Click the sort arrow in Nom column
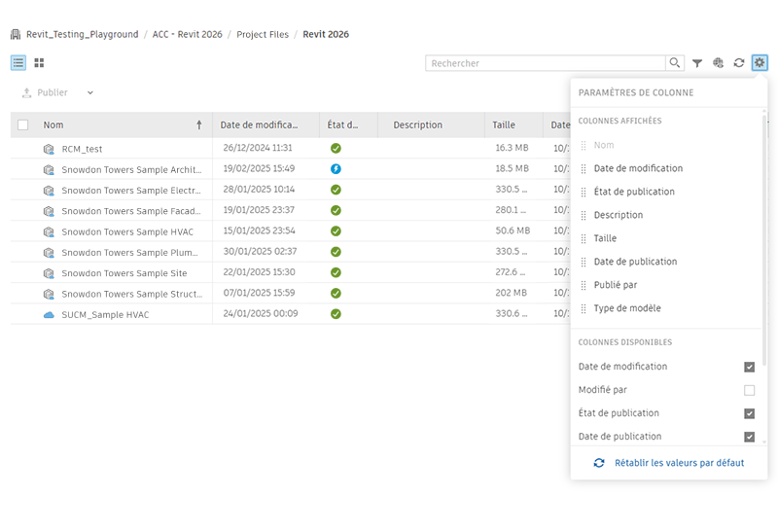Screen dimensions: 778x532 (x=199, y=125)
